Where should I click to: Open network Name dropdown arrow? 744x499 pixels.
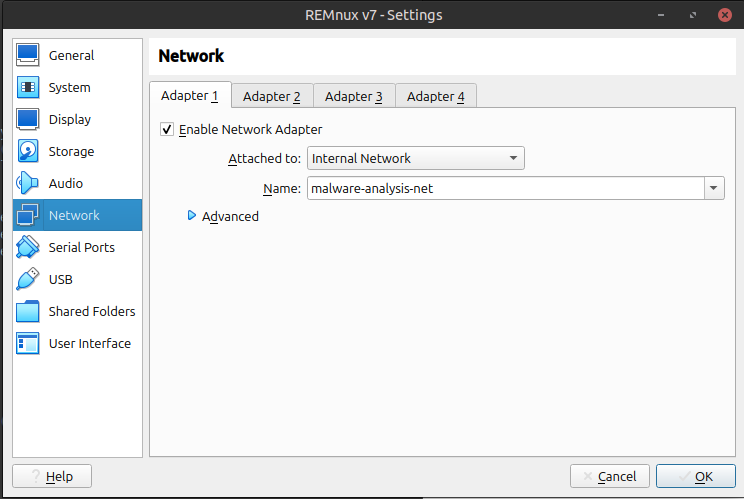tap(714, 188)
